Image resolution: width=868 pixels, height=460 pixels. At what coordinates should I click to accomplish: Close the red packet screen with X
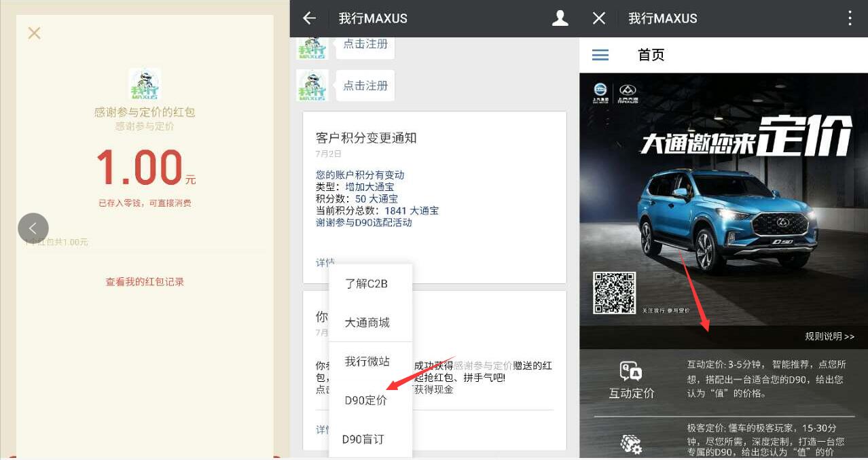pos(34,33)
